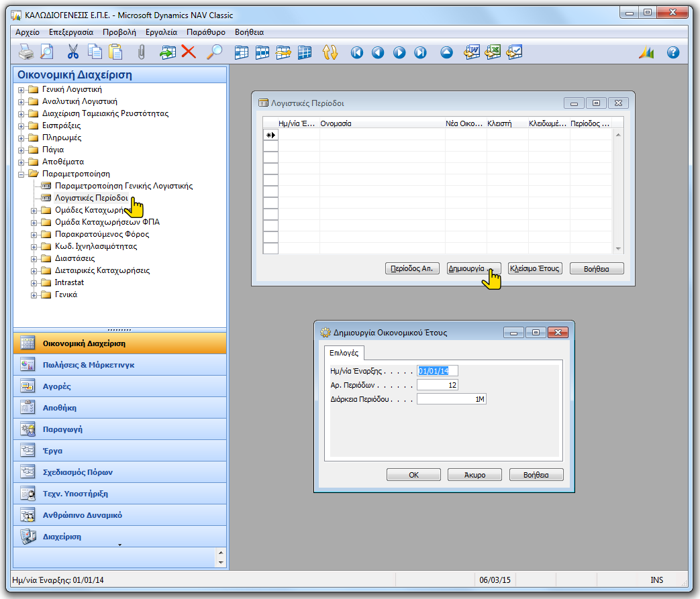Click the Περίοδος Απ. button
The width and height of the screenshot is (700, 599).
(412, 269)
